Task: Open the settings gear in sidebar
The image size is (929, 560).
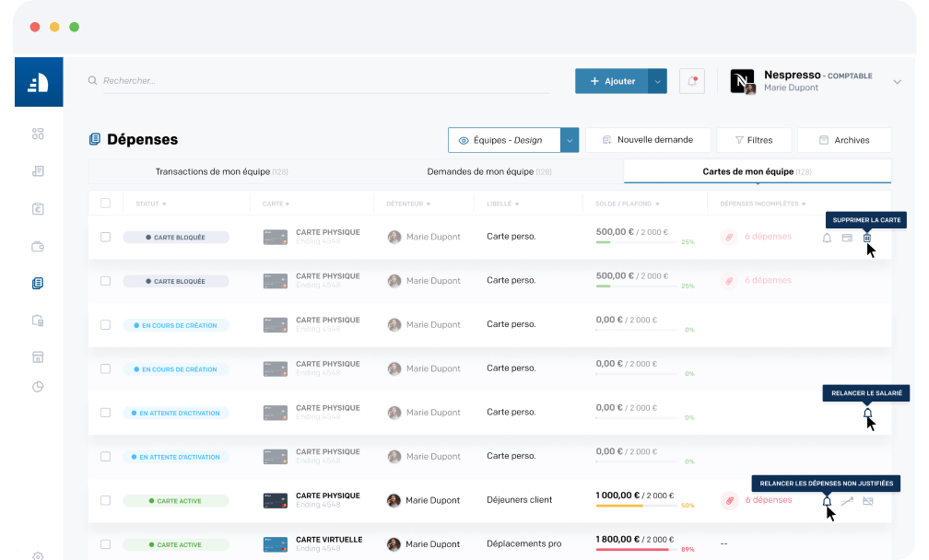Action: click(x=38, y=556)
